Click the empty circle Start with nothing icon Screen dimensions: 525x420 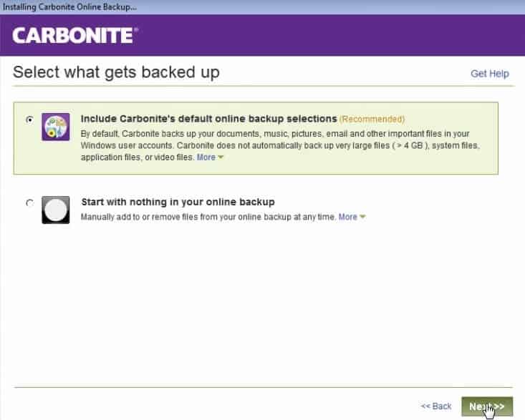click(56, 210)
